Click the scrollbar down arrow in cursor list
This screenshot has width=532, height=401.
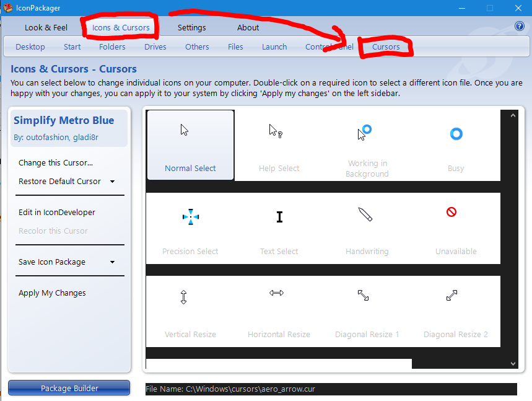point(512,363)
